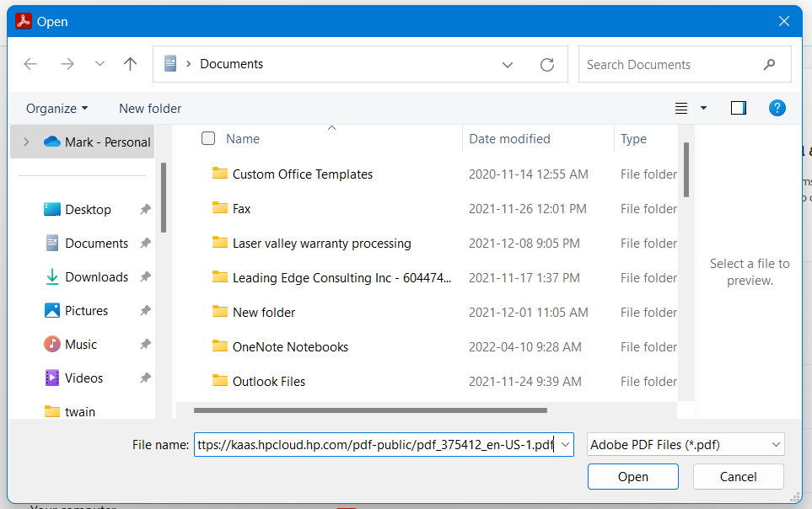Refresh the Documents folder view
This screenshot has width=812, height=509.
pyautogui.click(x=546, y=64)
